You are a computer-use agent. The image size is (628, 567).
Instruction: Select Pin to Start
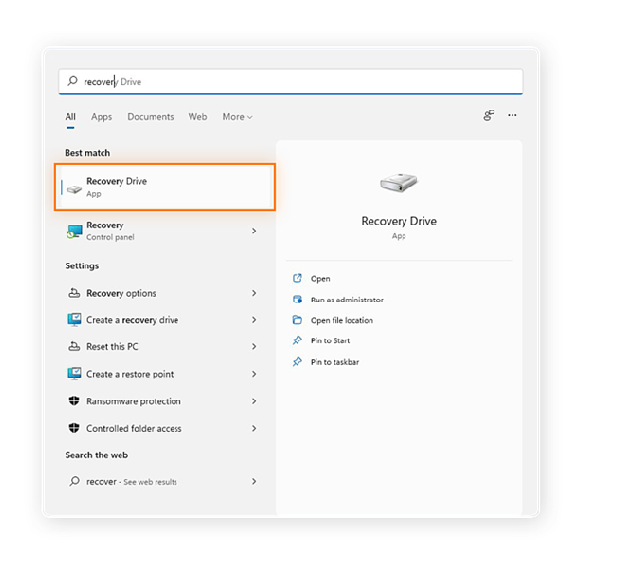[330, 341]
